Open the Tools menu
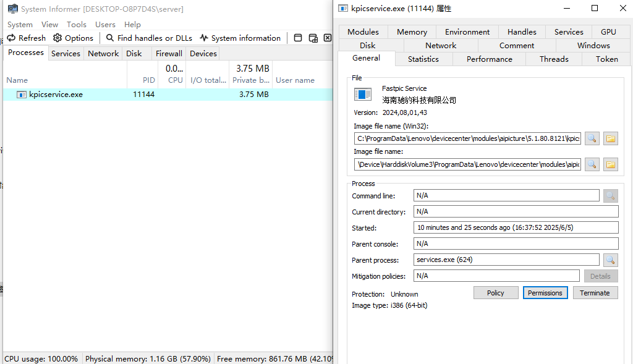633x364 pixels. pos(76,25)
